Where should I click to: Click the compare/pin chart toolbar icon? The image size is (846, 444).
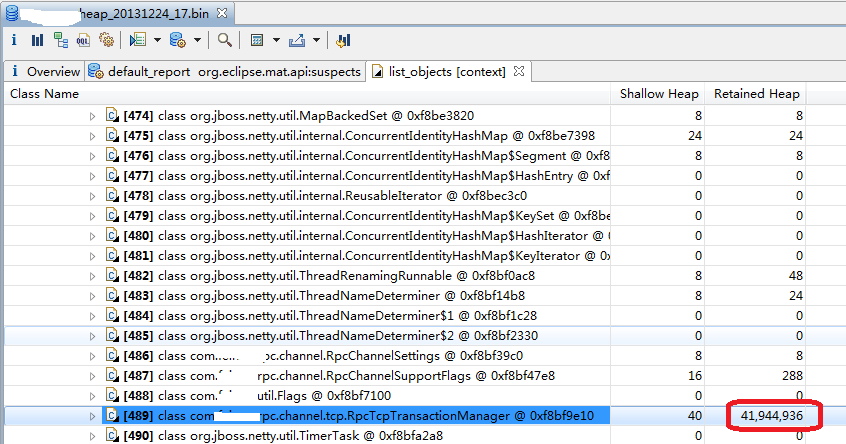tap(343, 40)
